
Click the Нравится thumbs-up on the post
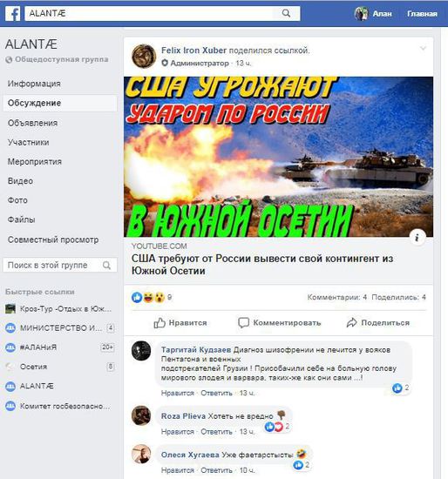(180, 323)
